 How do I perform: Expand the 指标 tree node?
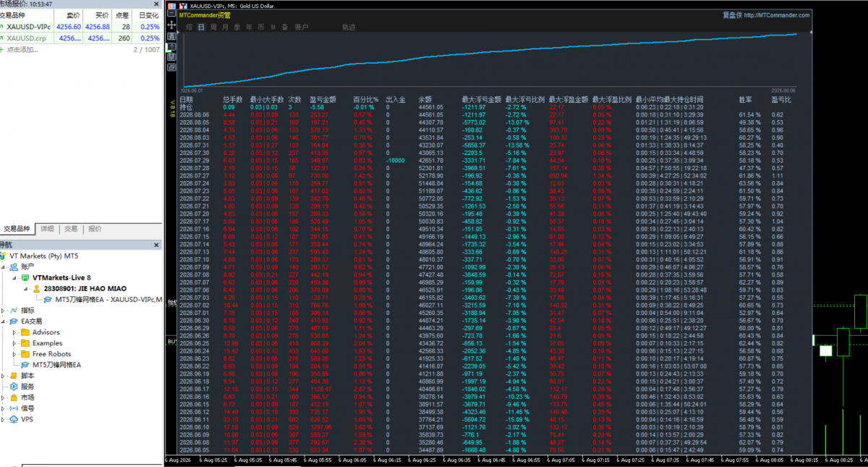pos(3,311)
